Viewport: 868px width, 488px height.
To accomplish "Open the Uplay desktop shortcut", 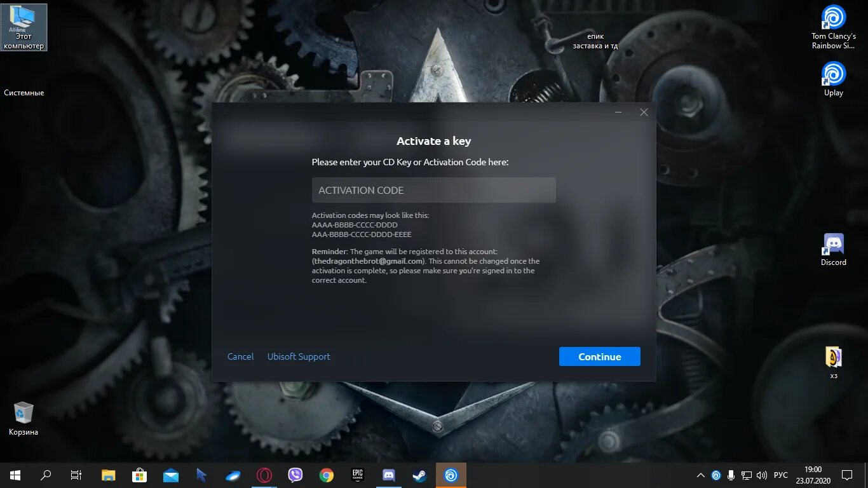I will [833, 79].
